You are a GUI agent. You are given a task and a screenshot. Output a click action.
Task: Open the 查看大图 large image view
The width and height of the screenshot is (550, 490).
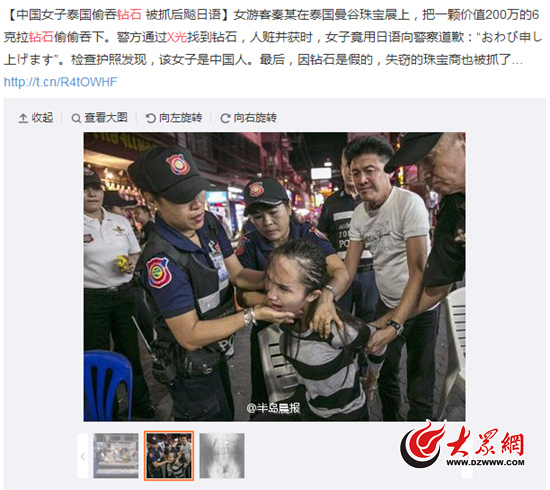click(106, 118)
